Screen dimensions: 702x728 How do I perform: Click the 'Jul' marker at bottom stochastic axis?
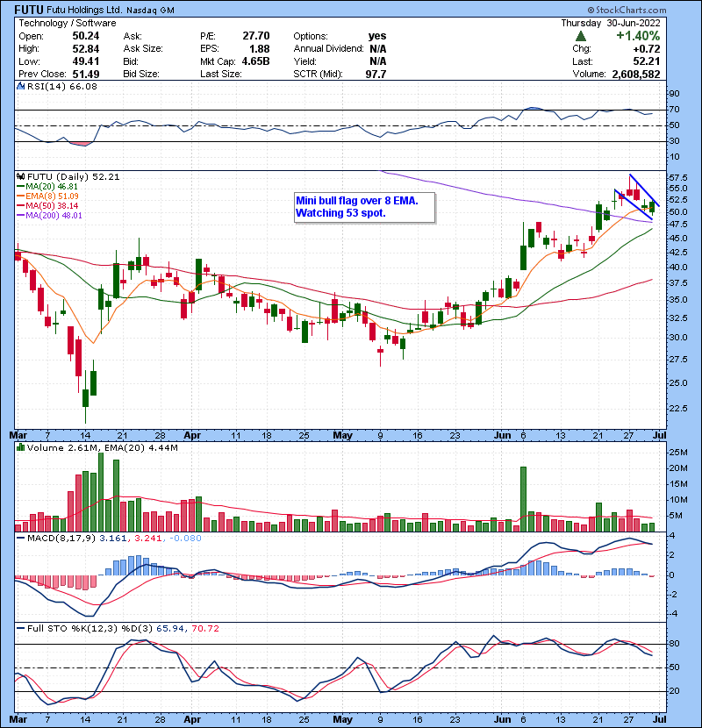[659, 719]
